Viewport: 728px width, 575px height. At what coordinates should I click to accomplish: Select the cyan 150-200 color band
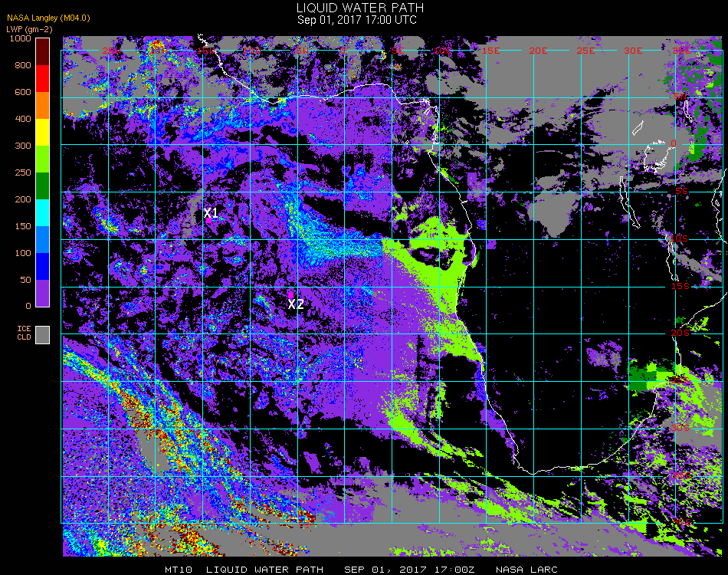[43, 212]
